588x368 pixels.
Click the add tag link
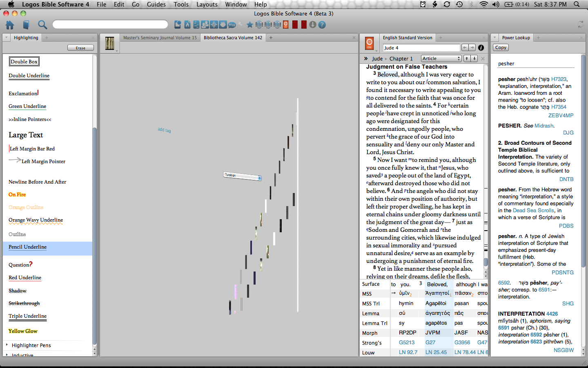pyautogui.click(x=165, y=130)
